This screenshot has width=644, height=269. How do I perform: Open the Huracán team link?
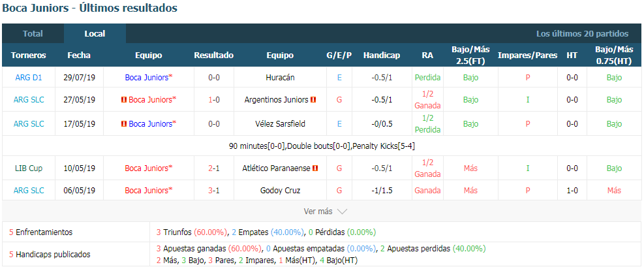click(280, 78)
